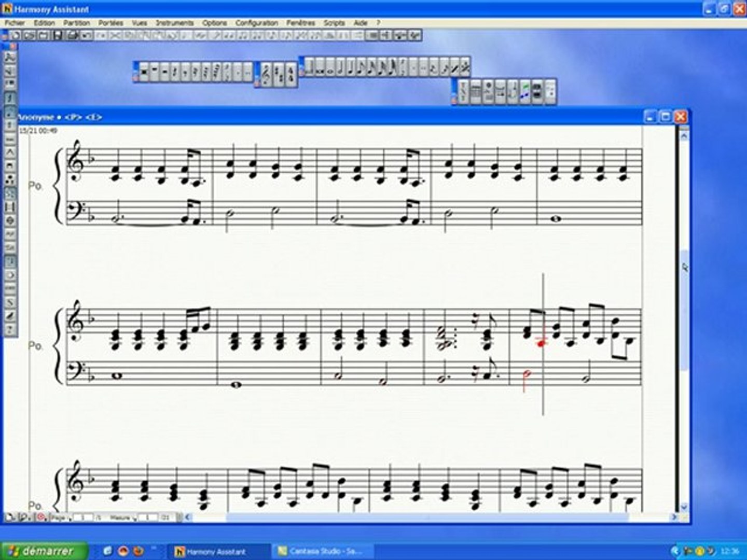Click the scissors cut icon
The width and height of the screenshot is (747, 560).
(x=115, y=35)
